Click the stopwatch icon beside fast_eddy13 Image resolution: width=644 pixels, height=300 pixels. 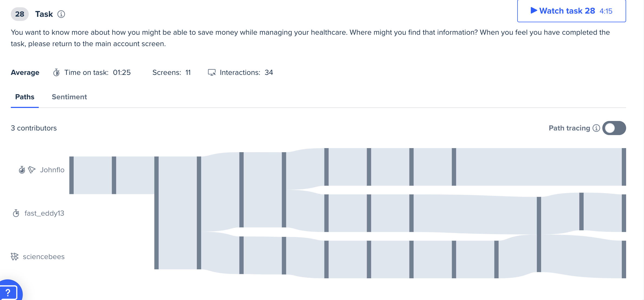coord(16,213)
